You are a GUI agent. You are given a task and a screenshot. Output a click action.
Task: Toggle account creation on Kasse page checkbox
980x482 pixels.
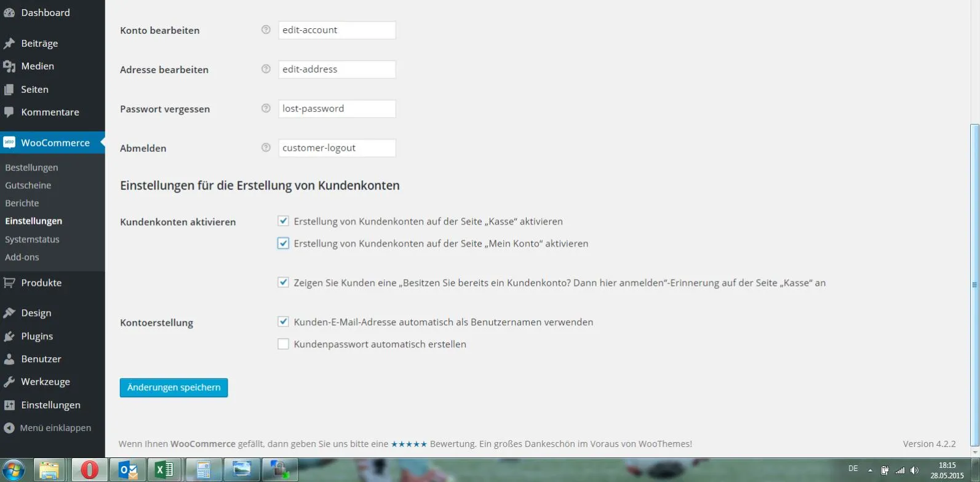[283, 221]
